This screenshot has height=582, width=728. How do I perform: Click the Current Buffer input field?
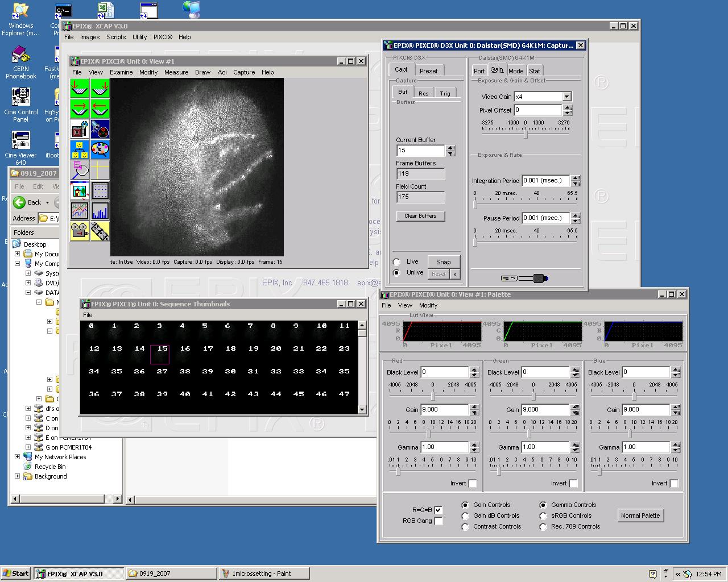coord(421,151)
